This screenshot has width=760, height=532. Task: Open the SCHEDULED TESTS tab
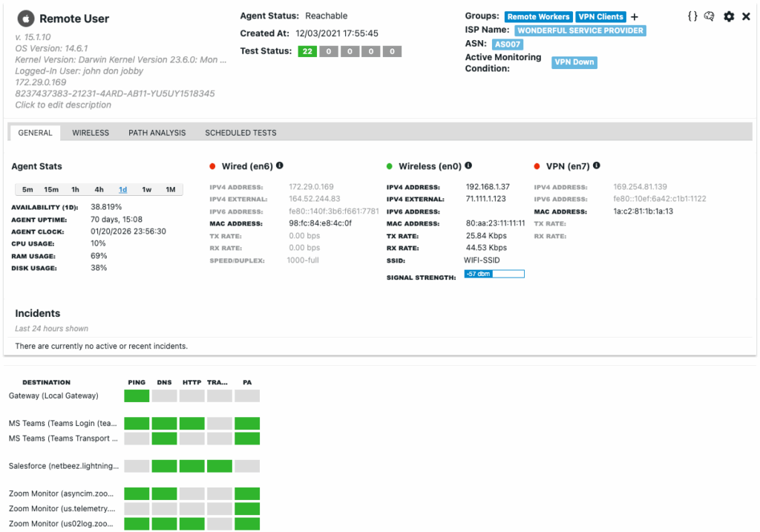coord(240,132)
